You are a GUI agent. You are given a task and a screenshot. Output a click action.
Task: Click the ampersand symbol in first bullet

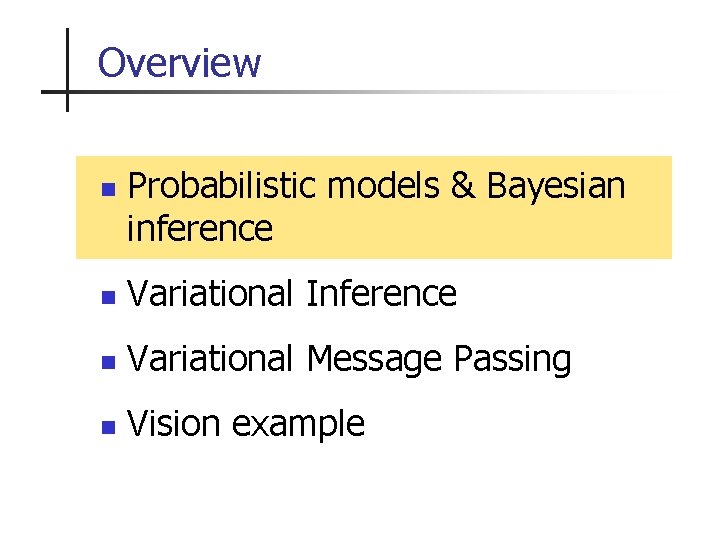(462, 185)
